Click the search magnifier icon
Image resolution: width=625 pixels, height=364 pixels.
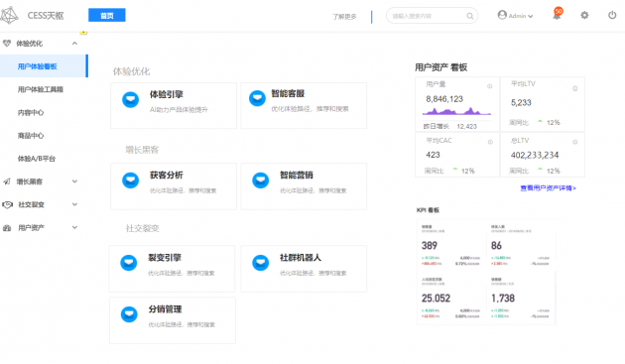click(470, 16)
